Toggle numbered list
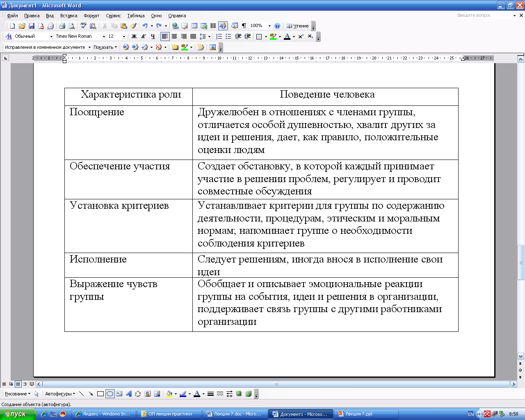 [x=219, y=37]
